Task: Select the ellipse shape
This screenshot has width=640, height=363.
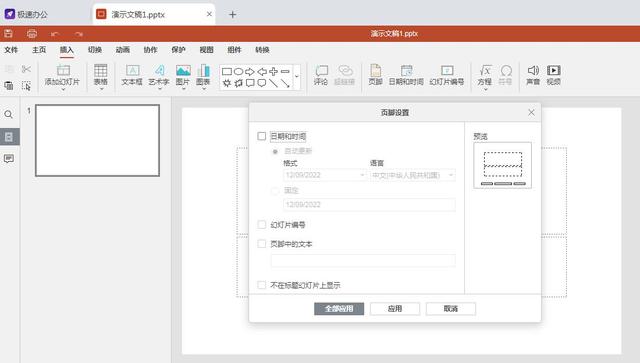Action: click(x=238, y=72)
